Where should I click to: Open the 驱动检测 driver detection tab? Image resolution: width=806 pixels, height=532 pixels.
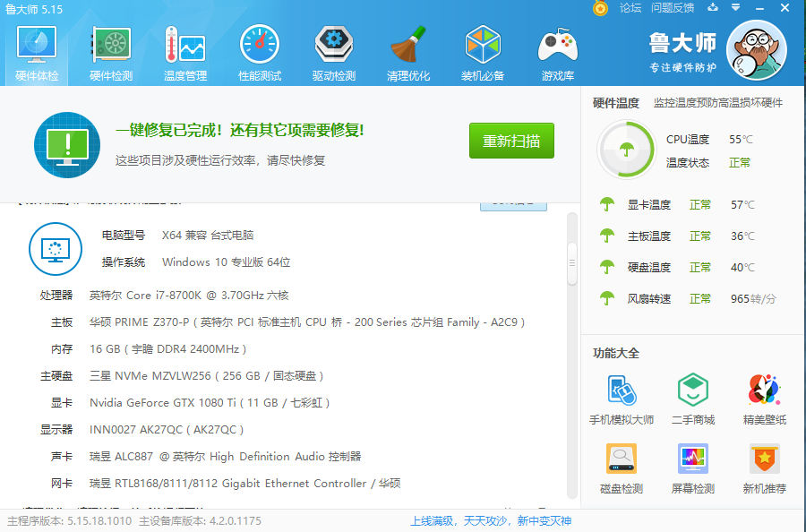coord(334,54)
